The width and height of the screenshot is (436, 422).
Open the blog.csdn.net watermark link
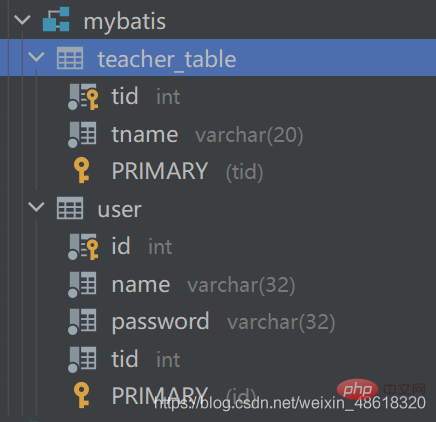point(290,403)
